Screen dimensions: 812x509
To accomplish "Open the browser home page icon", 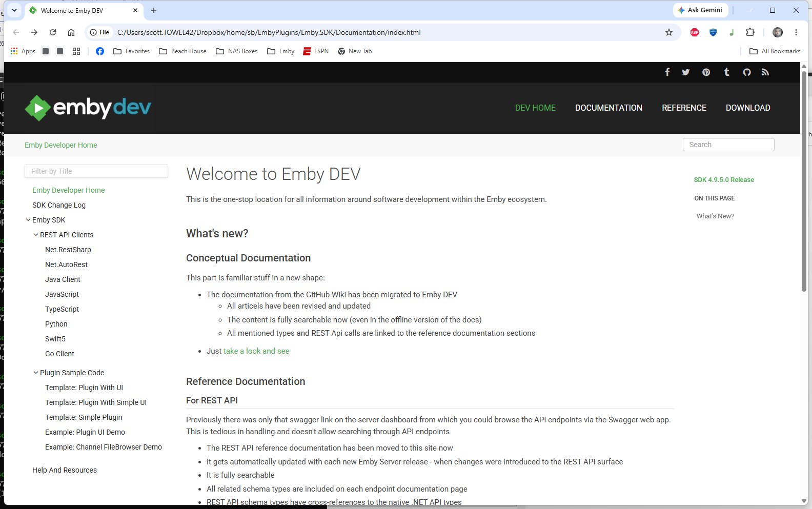I will pyautogui.click(x=71, y=32).
